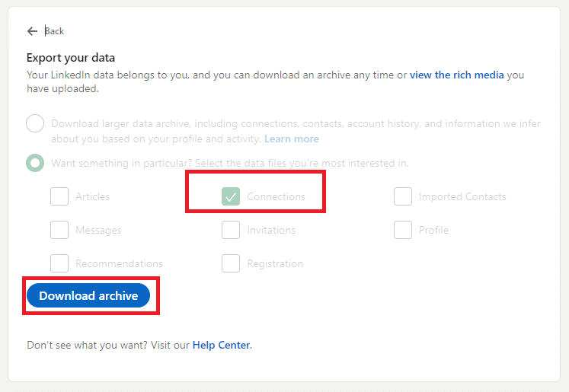Select the Invitations checkbox
This screenshot has height=392, width=569.
[x=231, y=230]
